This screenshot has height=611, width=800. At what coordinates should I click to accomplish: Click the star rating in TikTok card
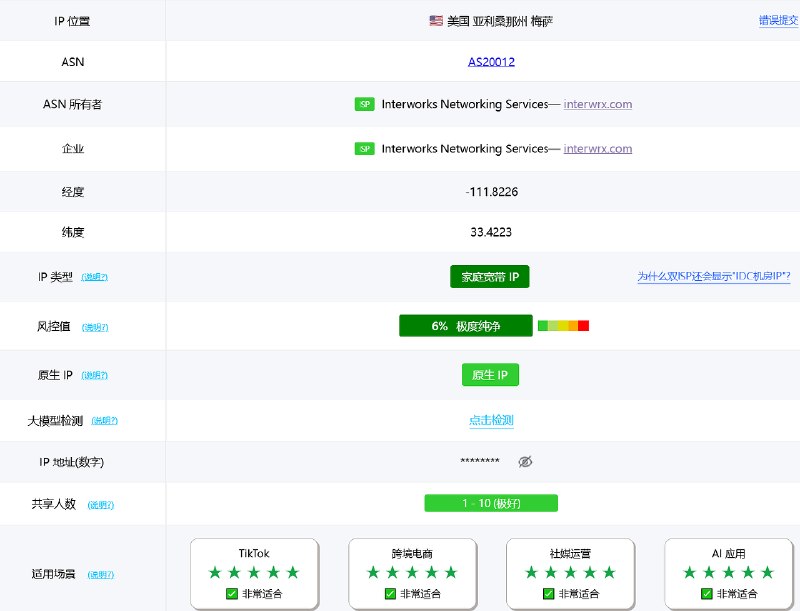click(x=254, y=572)
